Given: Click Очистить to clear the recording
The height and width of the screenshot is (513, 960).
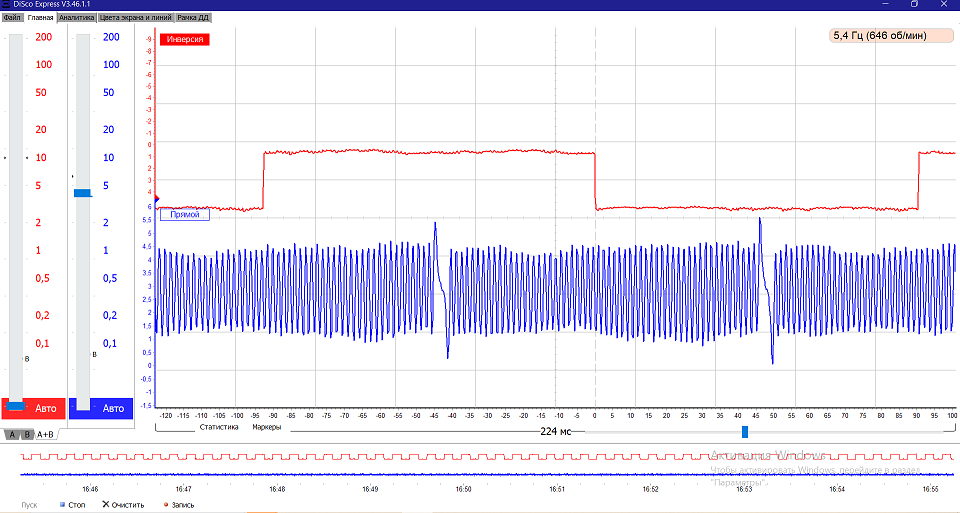Looking at the screenshot, I should [x=123, y=505].
